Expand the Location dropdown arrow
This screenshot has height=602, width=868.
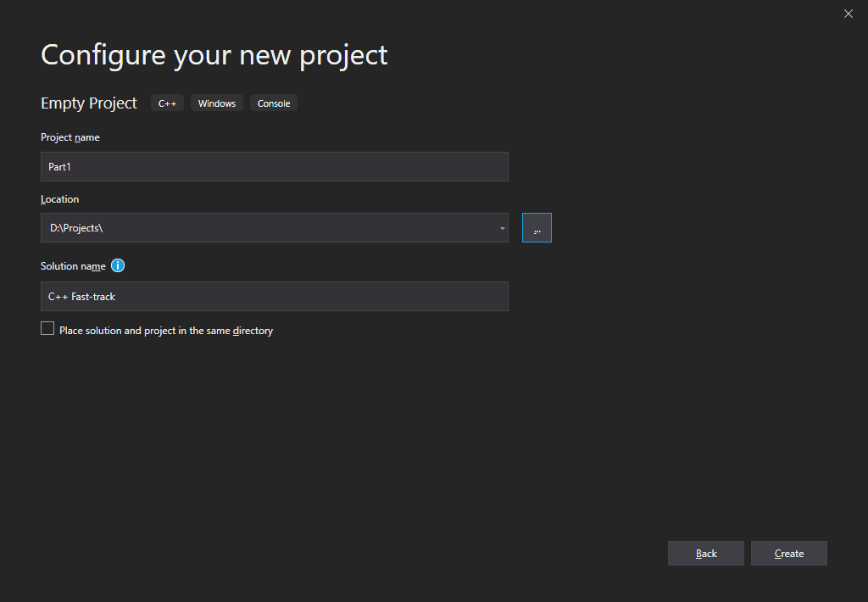pos(502,228)
